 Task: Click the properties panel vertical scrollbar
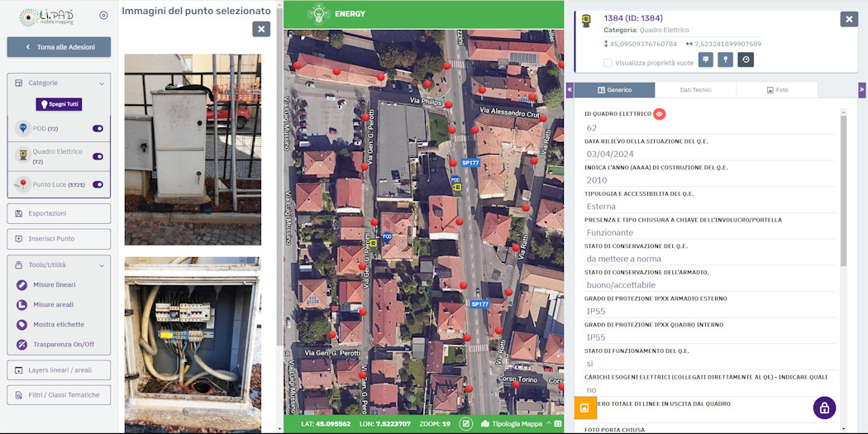coord(843,190)
